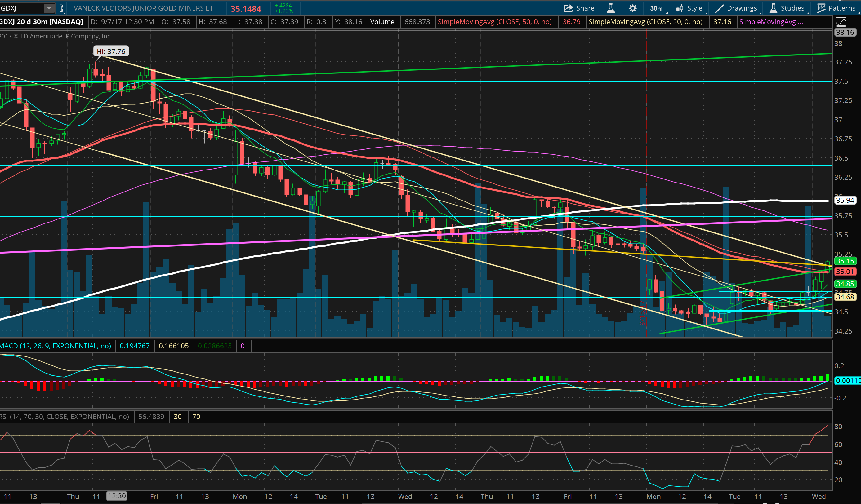
Task: Click the scale curve icon above 38.16
Action: 841,22
